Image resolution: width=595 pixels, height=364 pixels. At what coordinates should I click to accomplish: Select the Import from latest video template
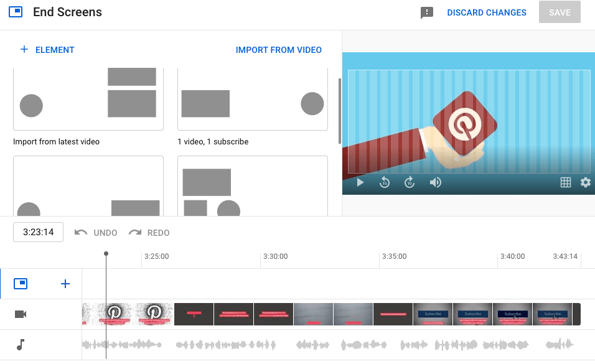click(x=88, y=99)
